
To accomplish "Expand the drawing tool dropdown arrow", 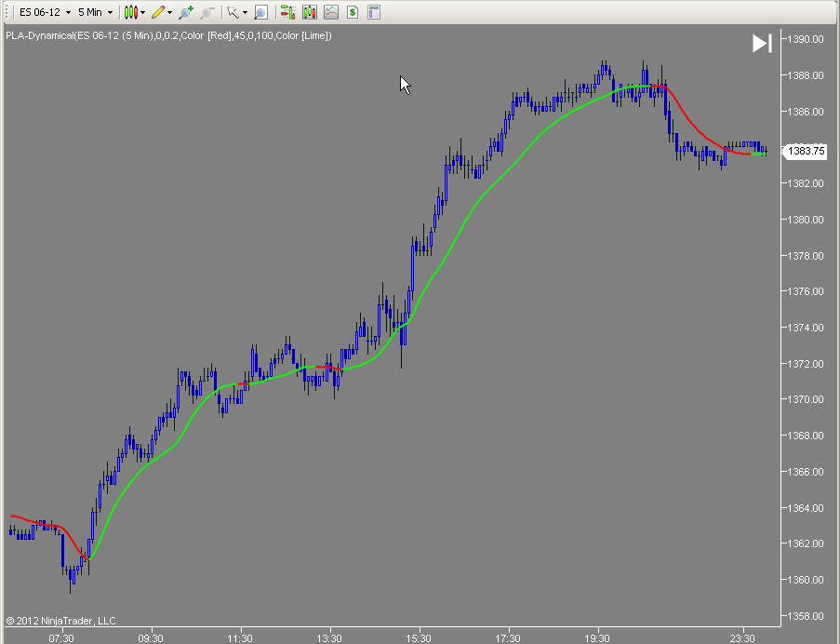I will pos(168,12).
